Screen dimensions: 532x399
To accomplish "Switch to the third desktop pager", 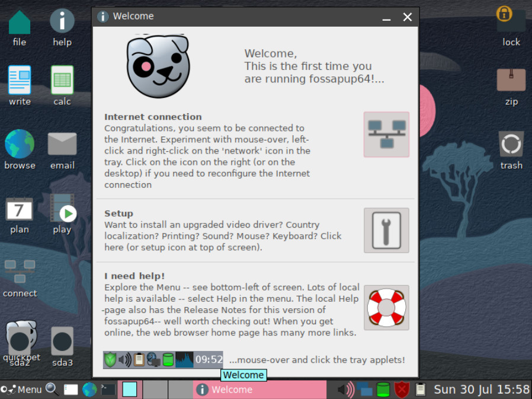I will pyautogui.click(x=181, y=390).
